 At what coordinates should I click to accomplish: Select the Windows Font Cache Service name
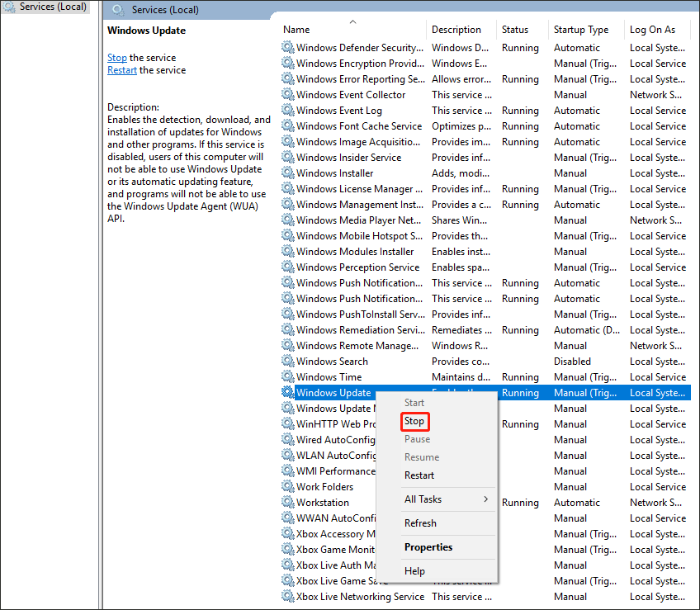pos(359,126)
